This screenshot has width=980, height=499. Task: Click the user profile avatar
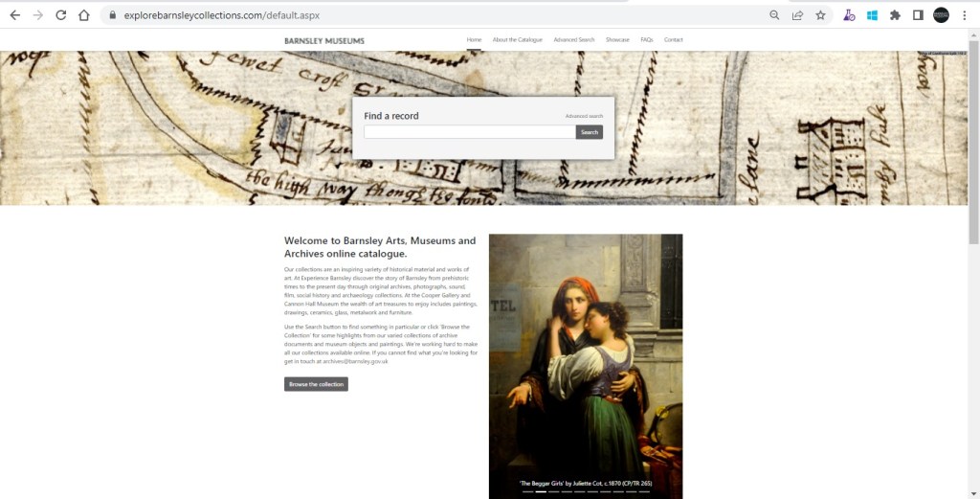tap(942, 15)
